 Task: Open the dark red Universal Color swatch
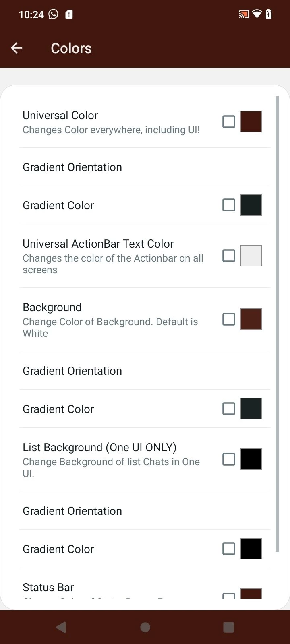coord(251,122)
